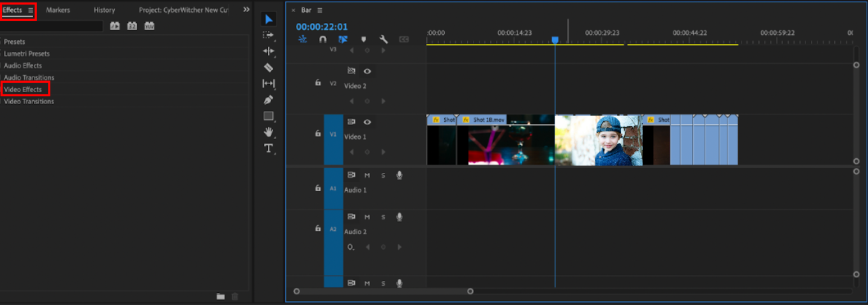868x305 pixels.
Task: Select the Track Select Forward tool
Action: 269,35
